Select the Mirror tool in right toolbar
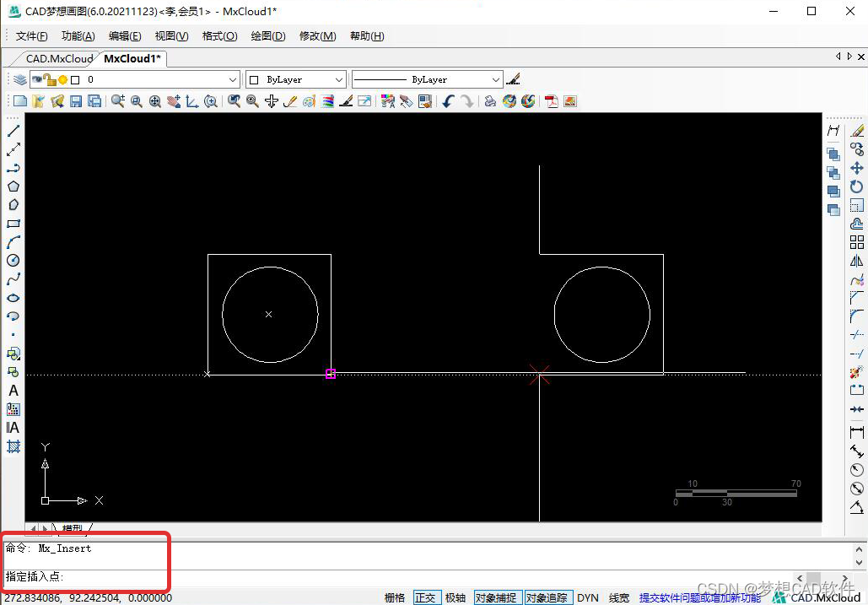868x605 pixels. 857,261
